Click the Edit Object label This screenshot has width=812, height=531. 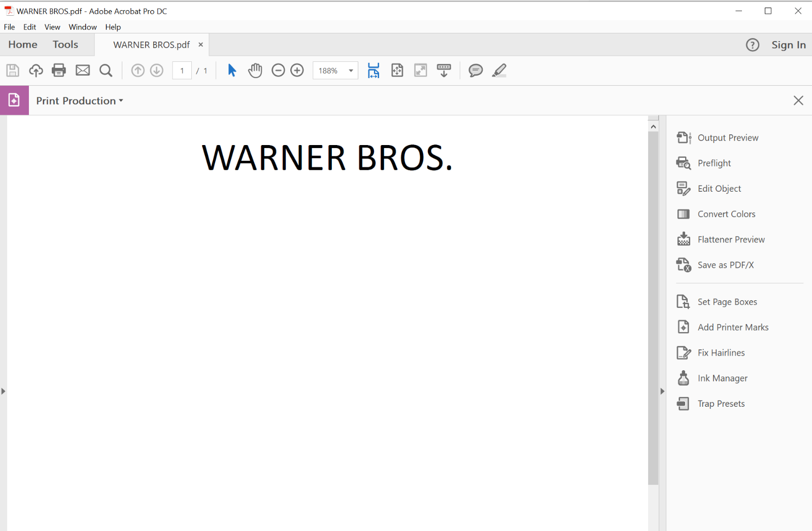[719, 189]
